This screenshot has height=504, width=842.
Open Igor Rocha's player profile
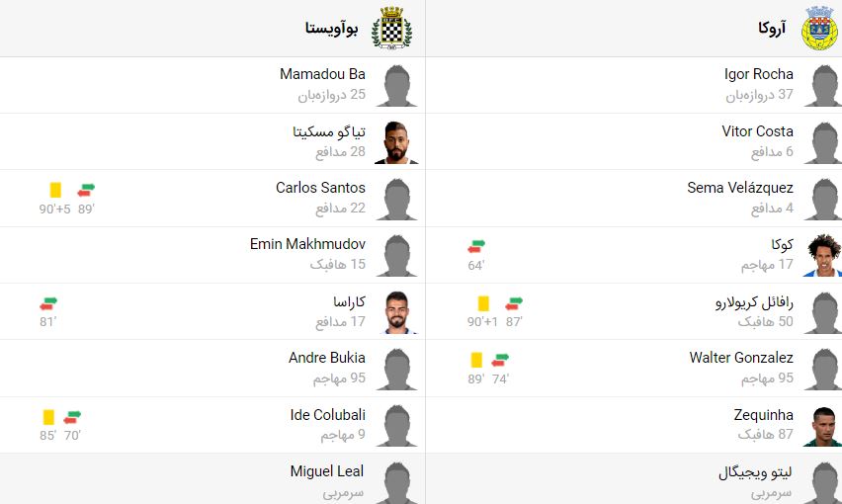pyautogui.click(x=758, y=74)
